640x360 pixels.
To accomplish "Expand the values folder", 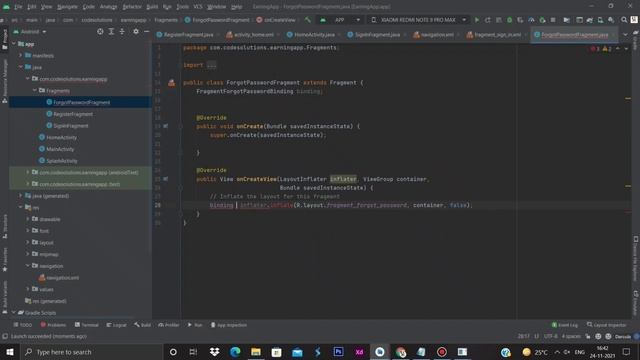I will 28,289.
